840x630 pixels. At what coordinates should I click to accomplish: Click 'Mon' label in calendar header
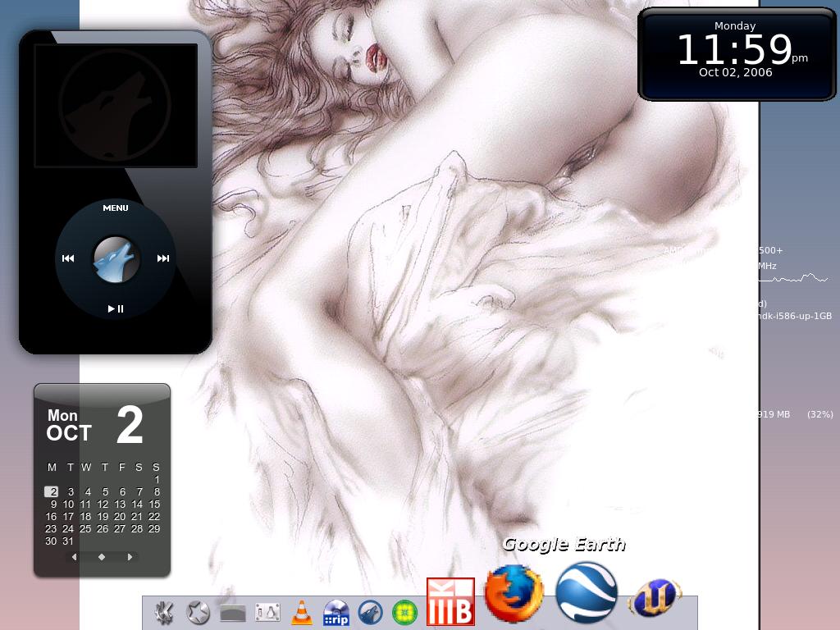pos(62,416)
